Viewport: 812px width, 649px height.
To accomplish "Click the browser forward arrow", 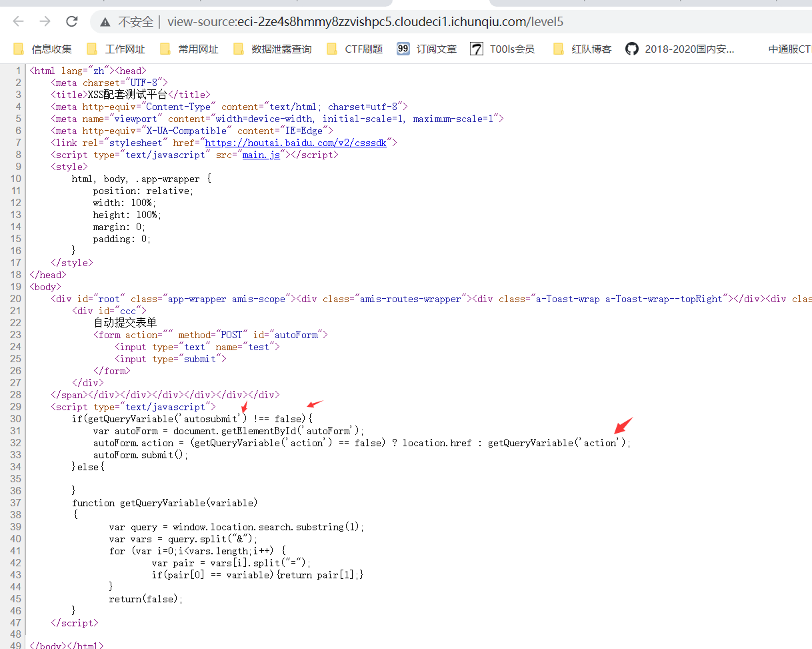I will (x=45, y=21).
